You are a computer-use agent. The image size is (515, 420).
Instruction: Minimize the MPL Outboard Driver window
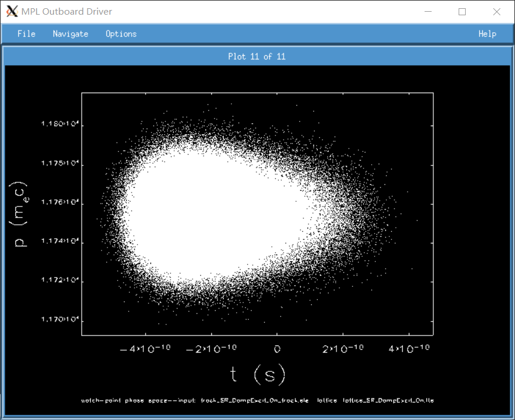pos(430,12)
